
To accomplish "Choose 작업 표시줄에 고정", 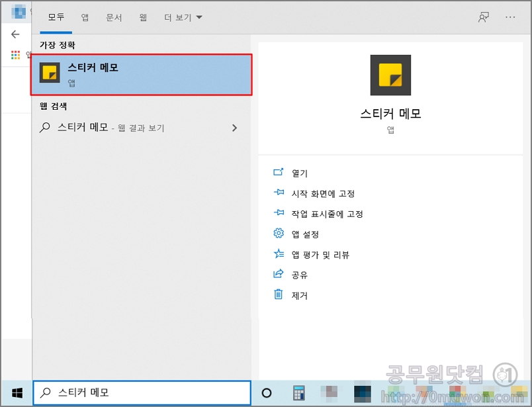I will pos(328,214).
